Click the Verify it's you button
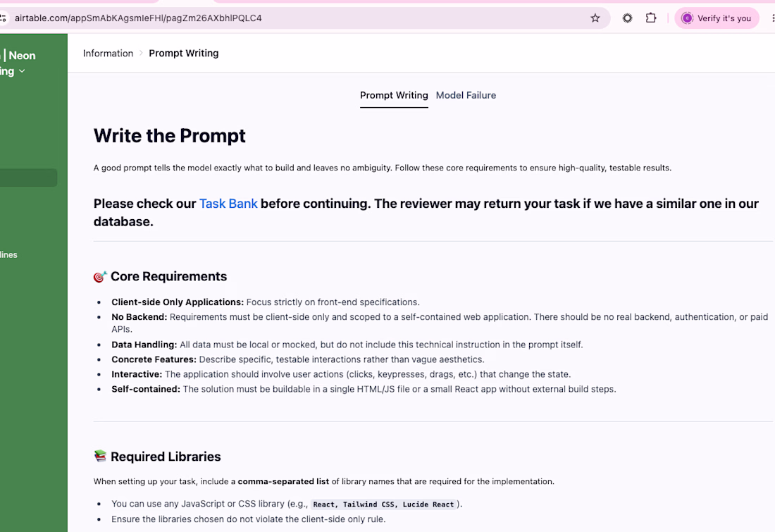 coord(717,18)
